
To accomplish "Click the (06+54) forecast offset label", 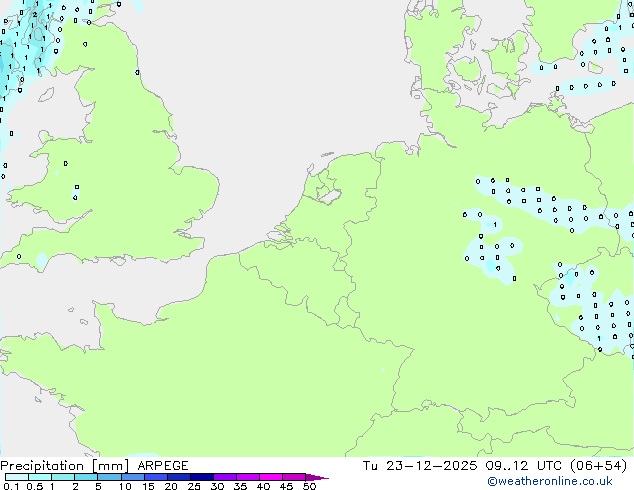I will click(x=600, y=466).
